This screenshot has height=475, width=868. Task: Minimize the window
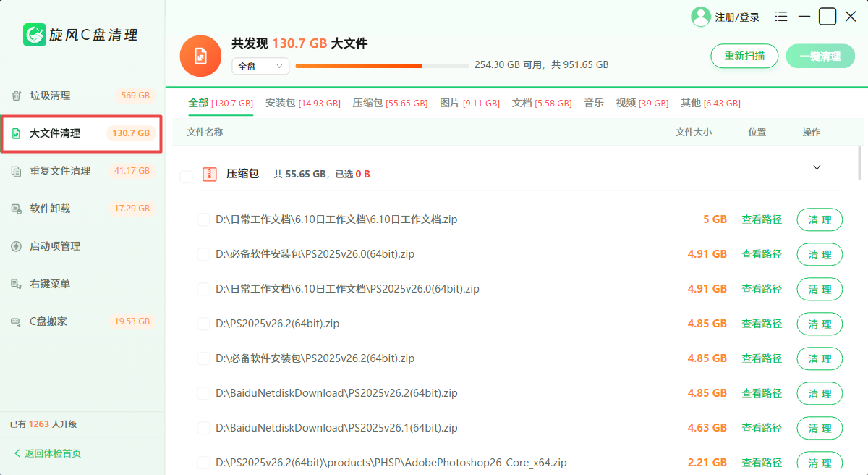pyautogui.click(x=804, y=16)
